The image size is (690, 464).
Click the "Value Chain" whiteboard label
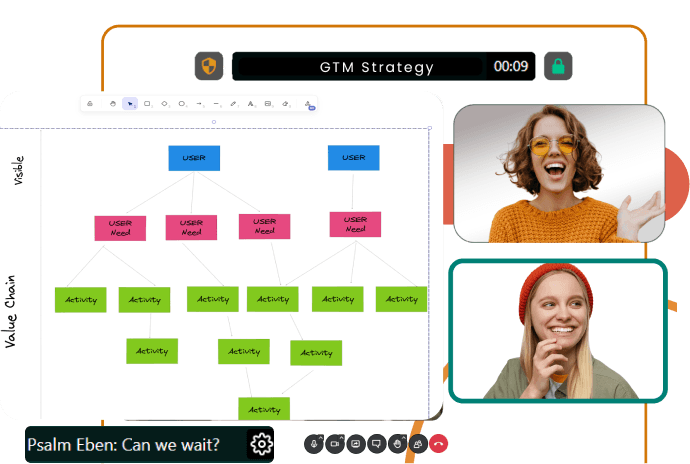tap(11, 312)
